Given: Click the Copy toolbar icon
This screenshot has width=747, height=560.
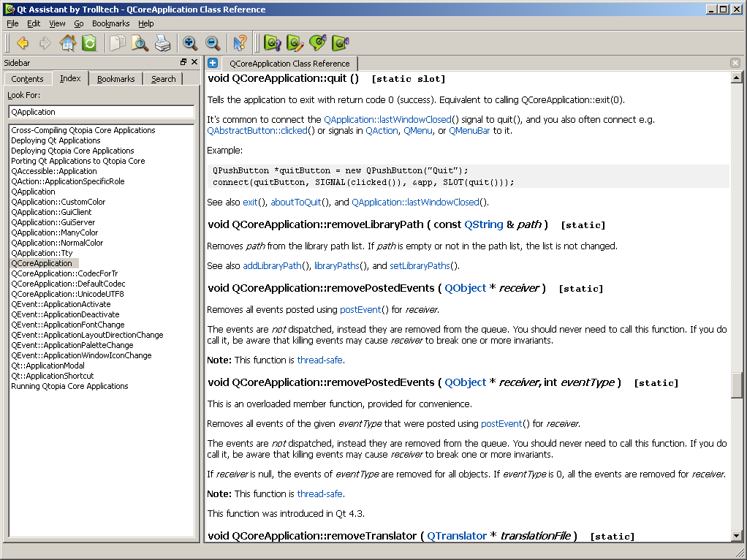Looking at the screenshot, I should (117, 43).
